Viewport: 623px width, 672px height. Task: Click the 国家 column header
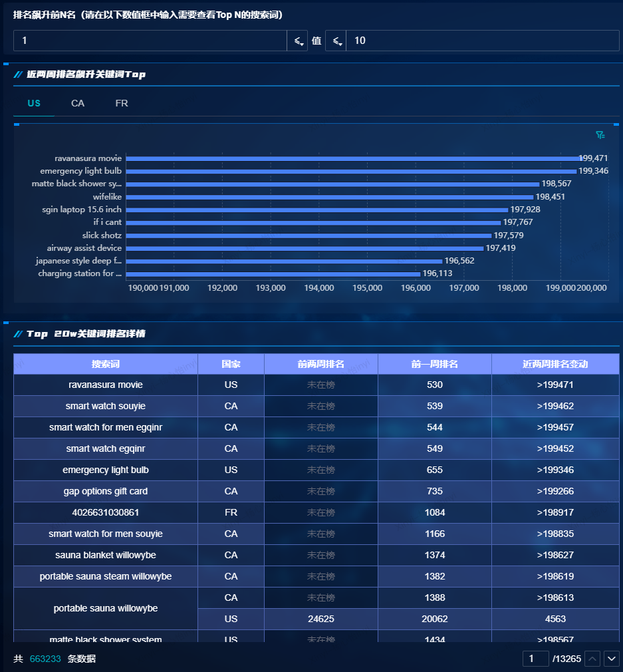pyautogui.click(x=231, y=364)
